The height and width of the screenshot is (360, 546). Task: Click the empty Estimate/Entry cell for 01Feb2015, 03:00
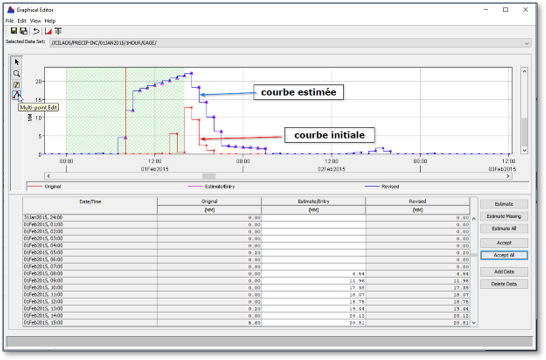[x=313, y=238]
